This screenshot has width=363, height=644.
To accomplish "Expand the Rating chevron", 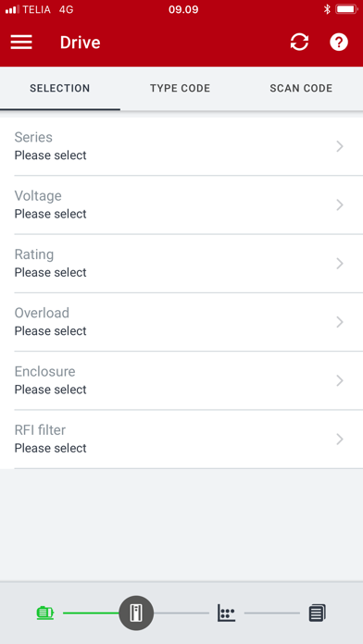I will point(340,264).
